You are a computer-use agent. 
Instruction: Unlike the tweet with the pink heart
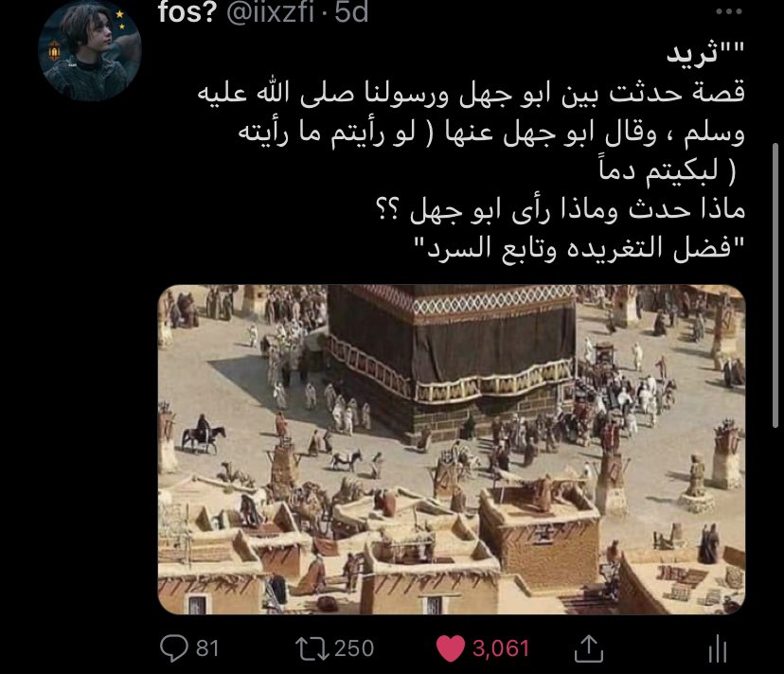[451, 648]
